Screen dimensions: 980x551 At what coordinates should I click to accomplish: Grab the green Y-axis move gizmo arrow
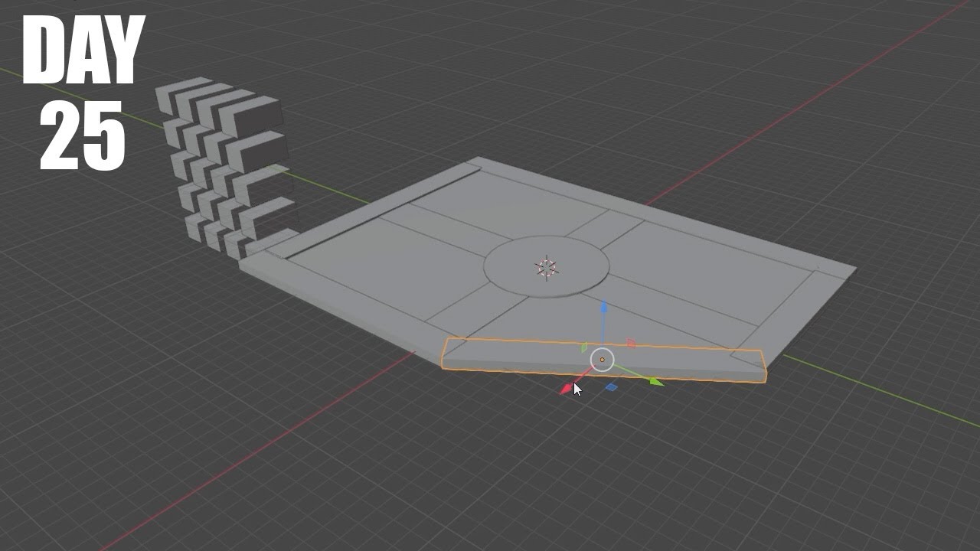pyautogui.click(x=656, y=381)
